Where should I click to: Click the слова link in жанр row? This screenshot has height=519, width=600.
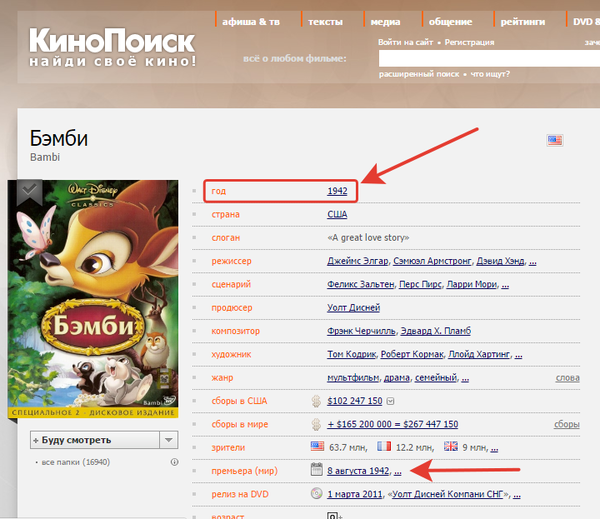tap(567, 378)
